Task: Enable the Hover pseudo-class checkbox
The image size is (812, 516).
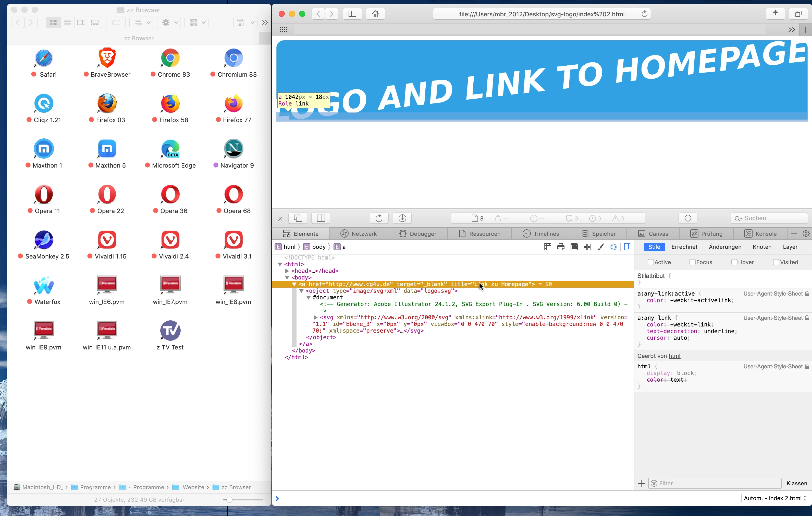Action: click(x=734, y=262)
